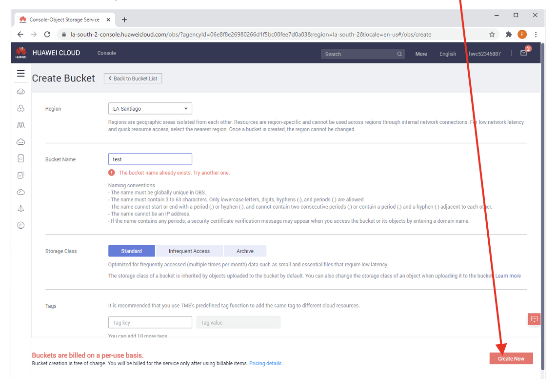The width and height of the screenshot is (557, 392).
Task: Click the Bucket Name input field
Action: coord(150,159)
